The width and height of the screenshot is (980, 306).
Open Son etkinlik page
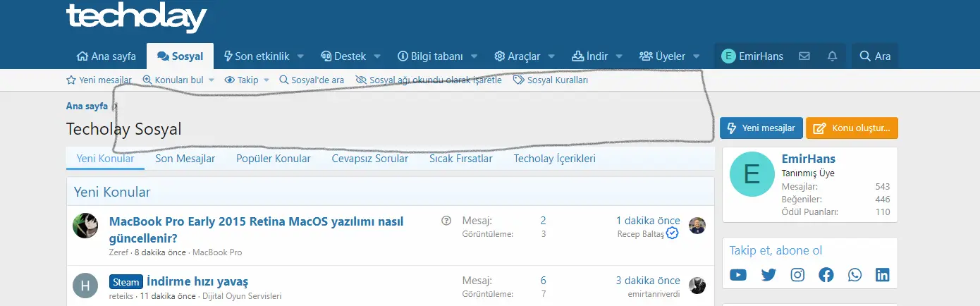[x=256, y=56]
